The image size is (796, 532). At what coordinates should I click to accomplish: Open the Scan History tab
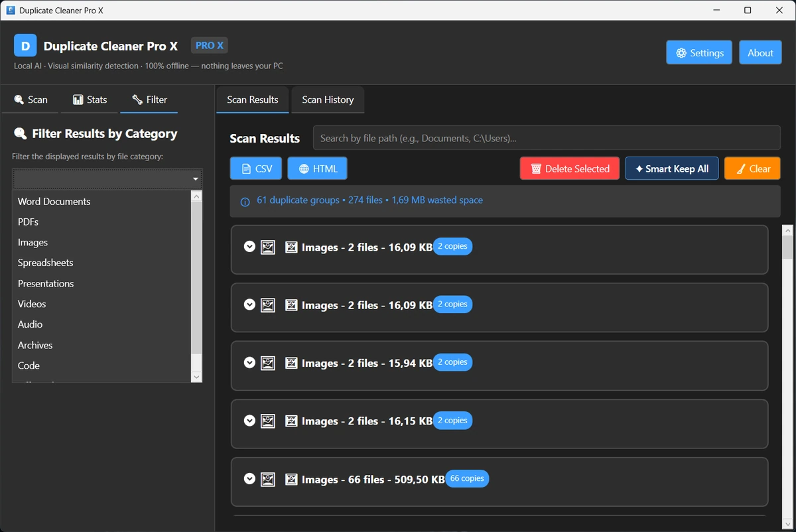point(328,100)
